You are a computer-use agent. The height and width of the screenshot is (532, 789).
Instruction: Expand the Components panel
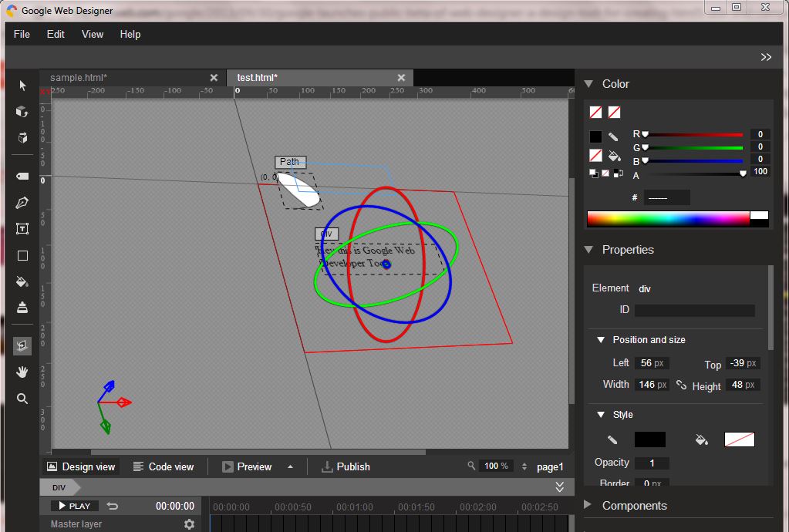coord(587,504)
